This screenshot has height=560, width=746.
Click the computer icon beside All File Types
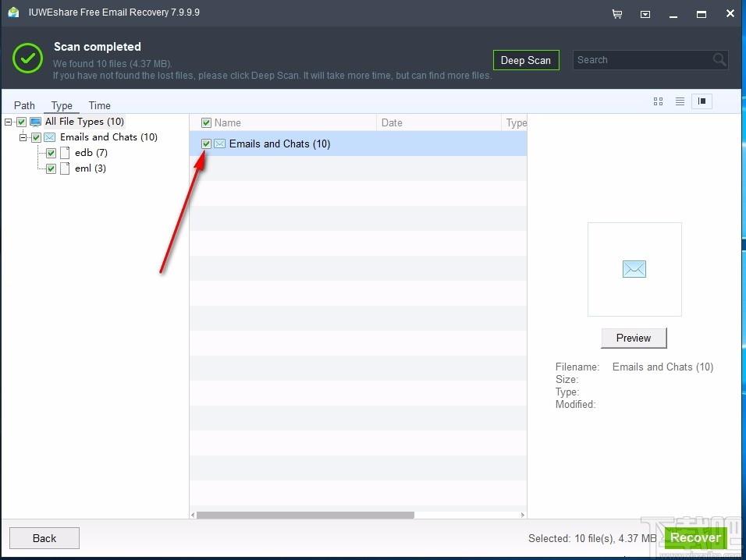coord(36,122)
